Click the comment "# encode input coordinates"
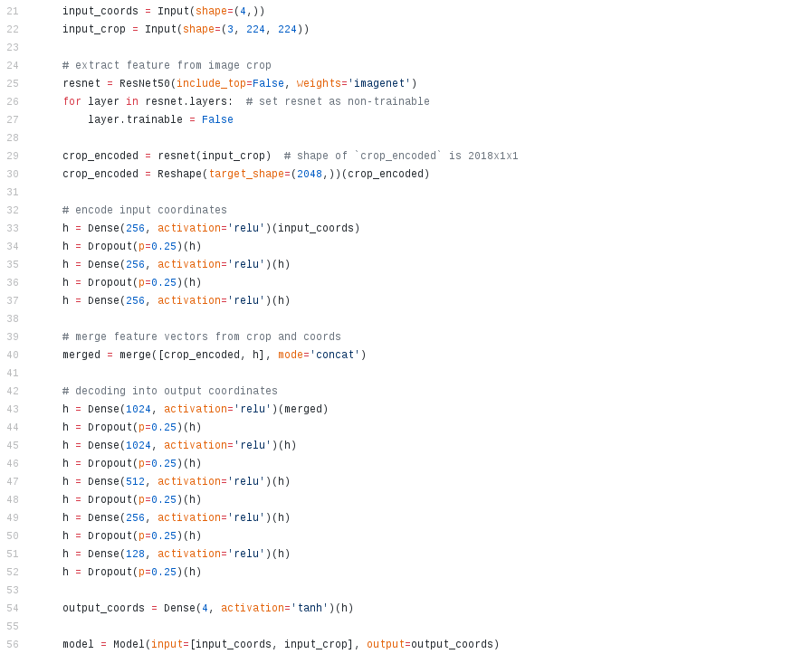This screenshot has width=812, height=654. (x=145, y=210)
